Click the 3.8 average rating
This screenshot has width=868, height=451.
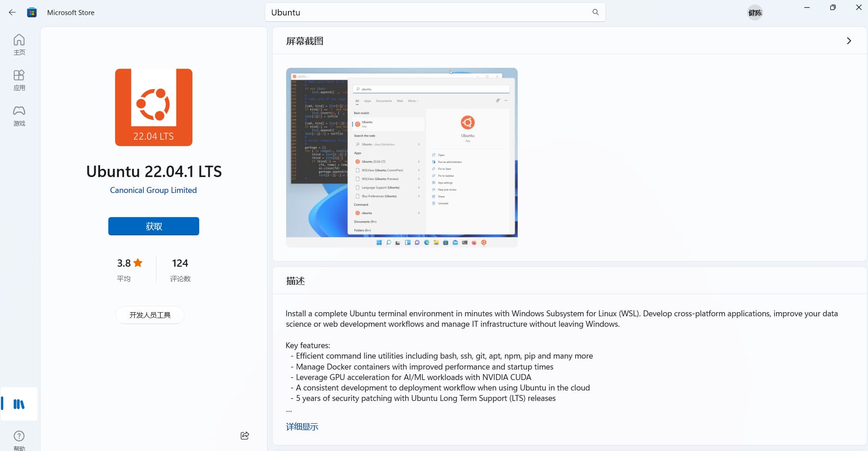coord(124,263)
